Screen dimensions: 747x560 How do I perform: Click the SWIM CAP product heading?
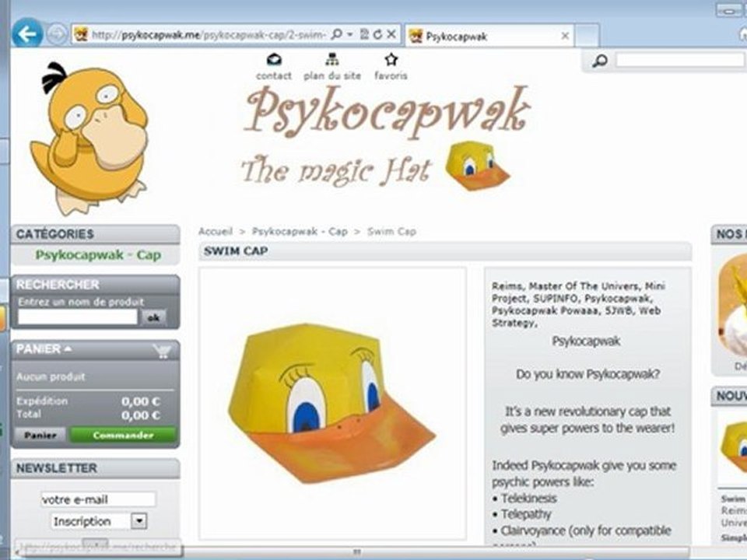click(236, 251)
